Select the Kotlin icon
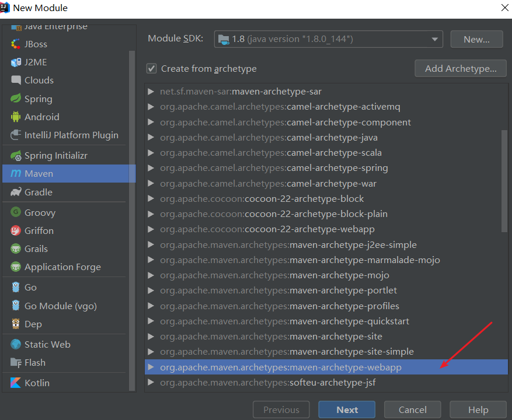This screenshot has height=420, width=512. tap(16, 383)
